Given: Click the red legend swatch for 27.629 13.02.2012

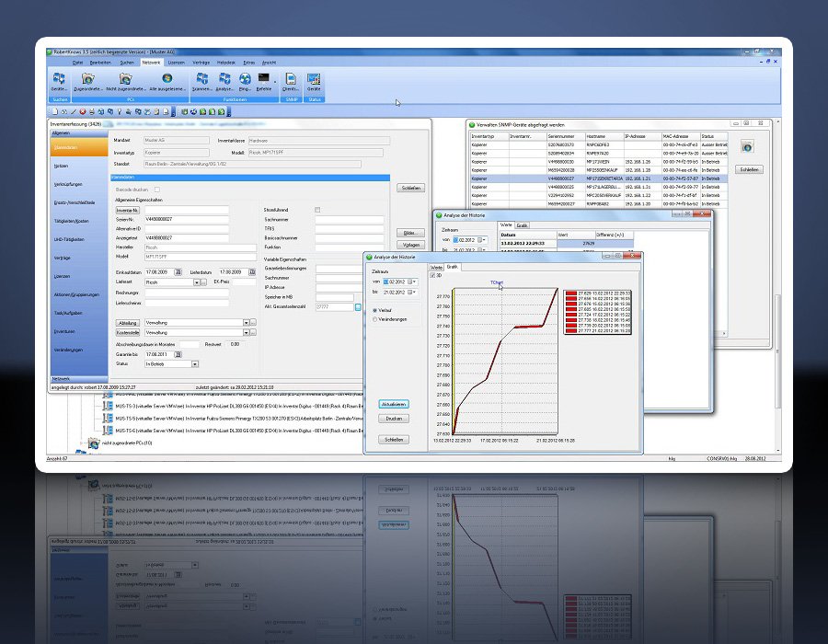Looking at the screenshot, I should 570,293.
